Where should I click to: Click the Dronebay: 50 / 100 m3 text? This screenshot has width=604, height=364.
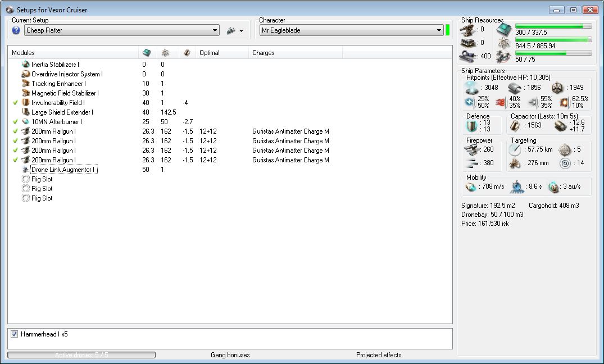tap(492, 214)
